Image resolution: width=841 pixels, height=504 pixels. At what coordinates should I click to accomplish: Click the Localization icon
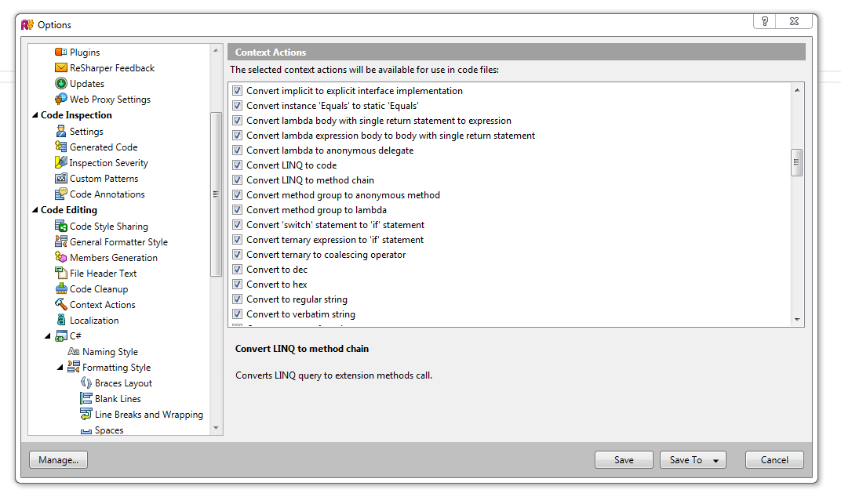click(x=60, y=320)
